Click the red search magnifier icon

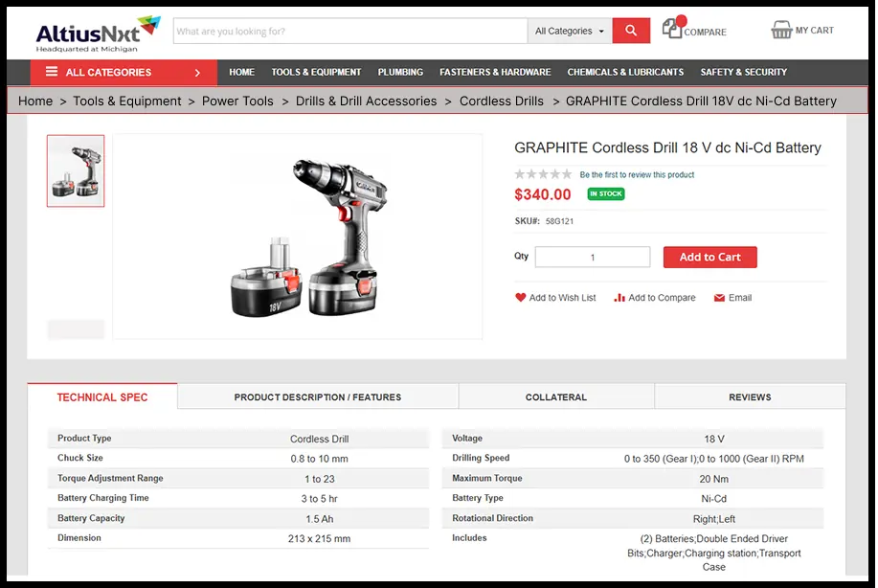point(630,30)
